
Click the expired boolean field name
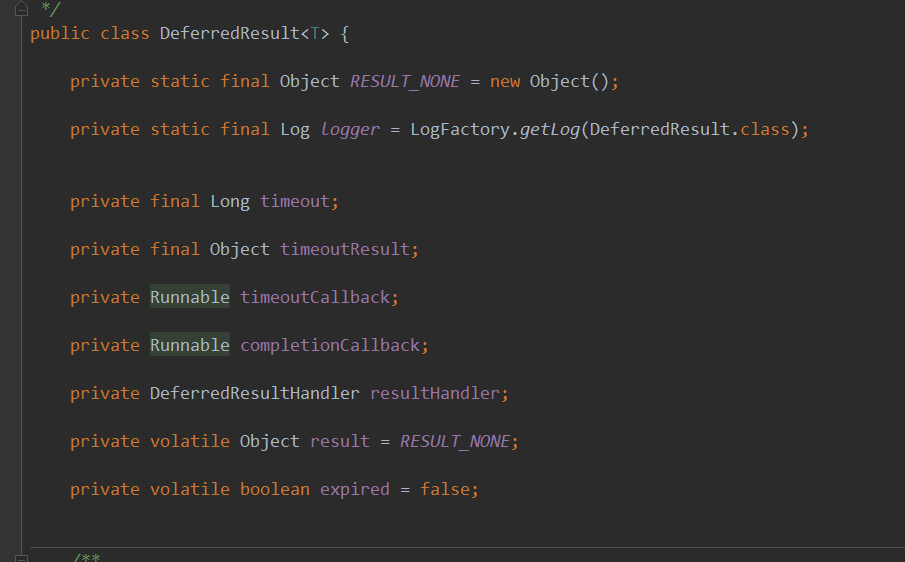pyautogui.click(x=354, y=489)
